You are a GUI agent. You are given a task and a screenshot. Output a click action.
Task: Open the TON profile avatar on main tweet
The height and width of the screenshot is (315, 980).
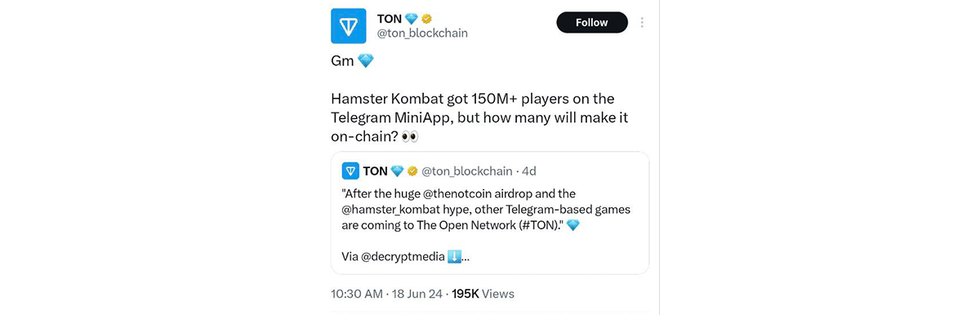click(349, 26)
